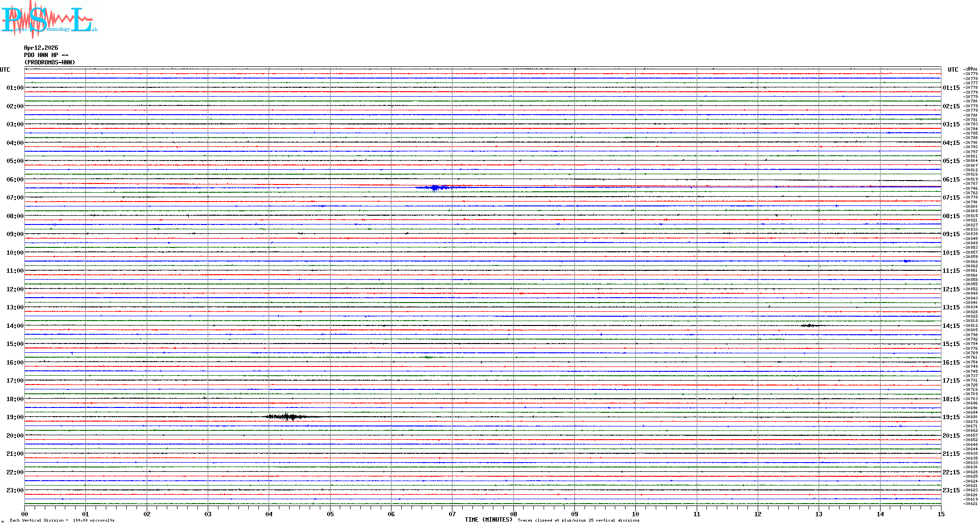Click the TIME (MINUTES) axis title
Screen dimensions: 980x527
[489, 520]
